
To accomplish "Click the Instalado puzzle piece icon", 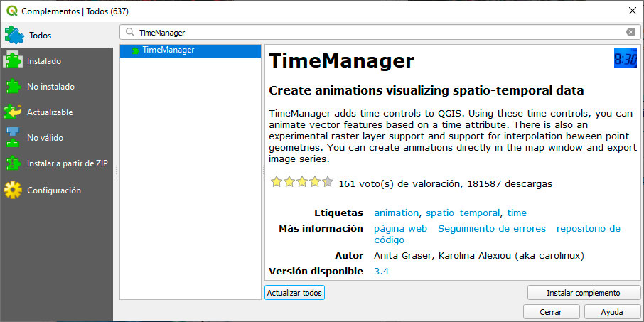I will (13, 61).
